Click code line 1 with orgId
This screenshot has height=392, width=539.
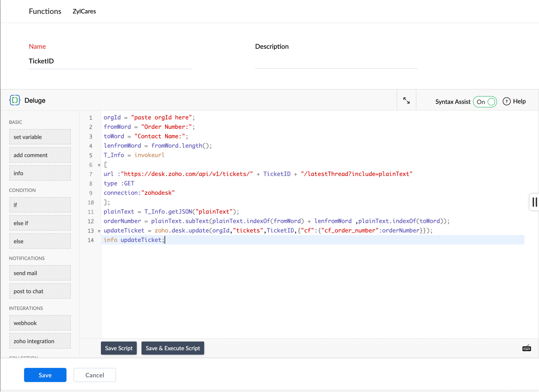click(149, 118)
